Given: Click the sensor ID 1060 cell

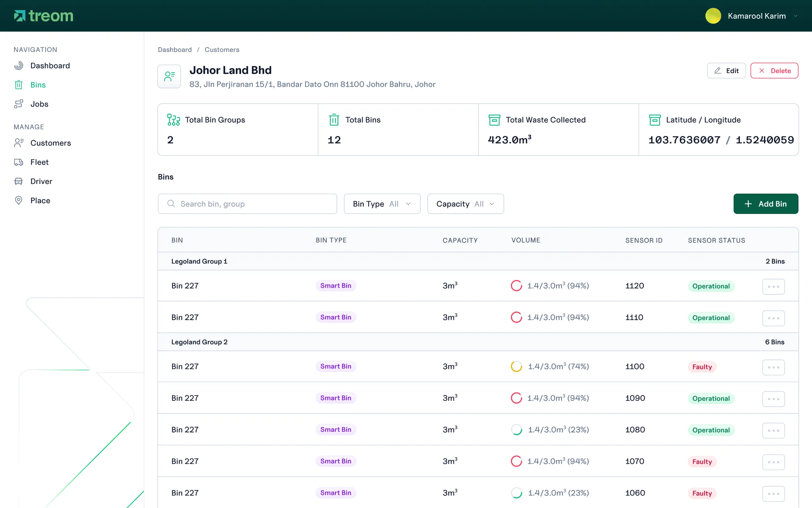Looking at the screenshot, I should point(635,492).
